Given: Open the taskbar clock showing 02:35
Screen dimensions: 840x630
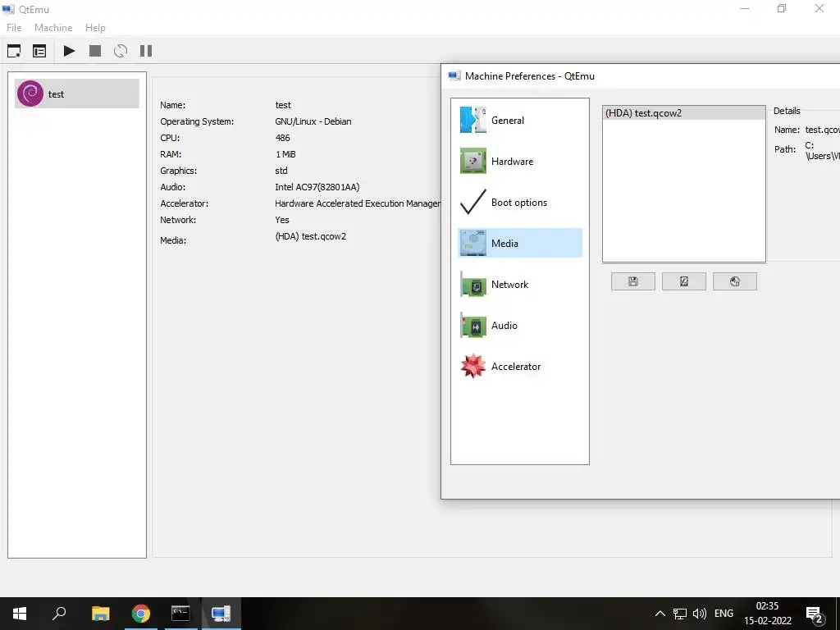Looking at the screenshot, I should click(767, 614).
